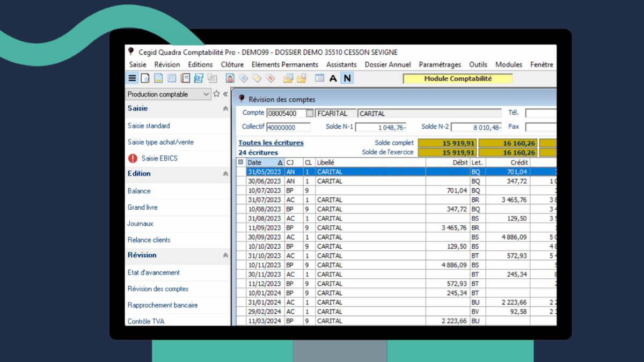Click the red alert icon beside Saisie EBICS
Screen dimensions: 644x362
tap(133, 158)
